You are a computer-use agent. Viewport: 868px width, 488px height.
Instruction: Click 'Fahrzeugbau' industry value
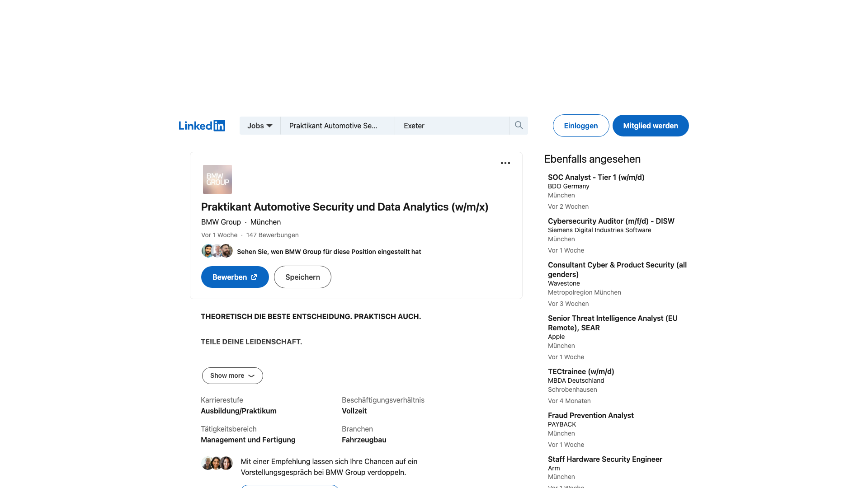click(x=364, y=440)
